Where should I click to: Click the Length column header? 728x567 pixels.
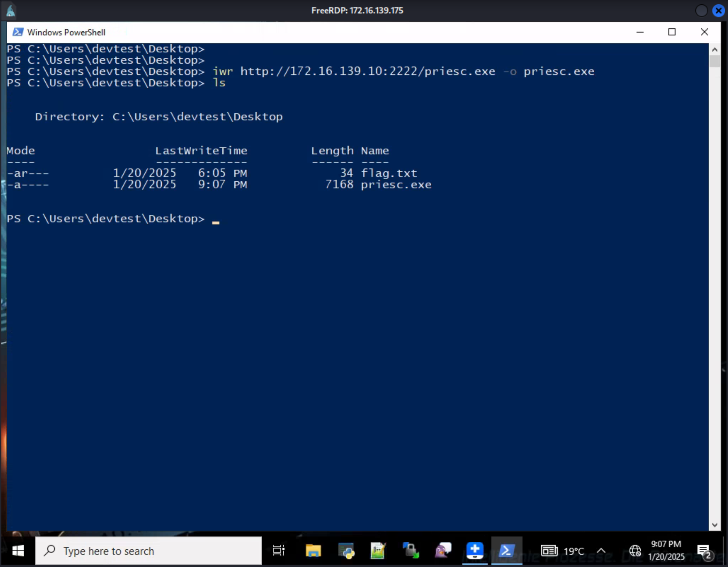(332, 151)
